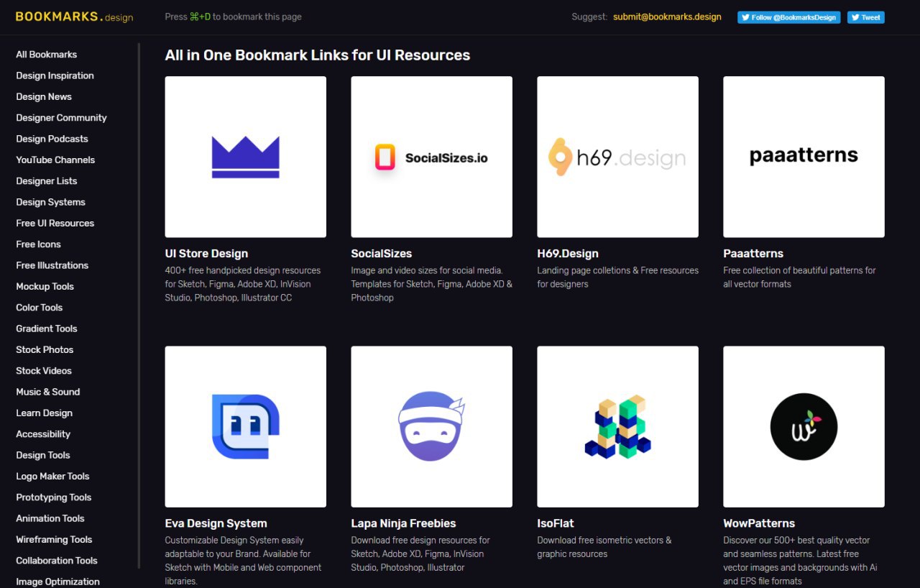Screen dimensions: 920x588
Task: Click the Paaatterns description text
Action: (x=799, y=277)
